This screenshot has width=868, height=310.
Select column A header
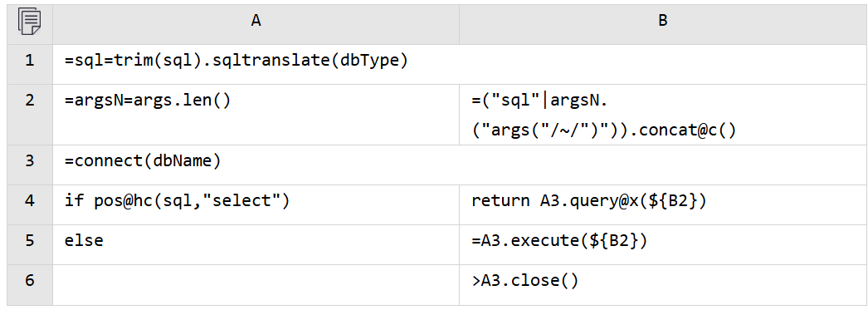click(256, 23)
